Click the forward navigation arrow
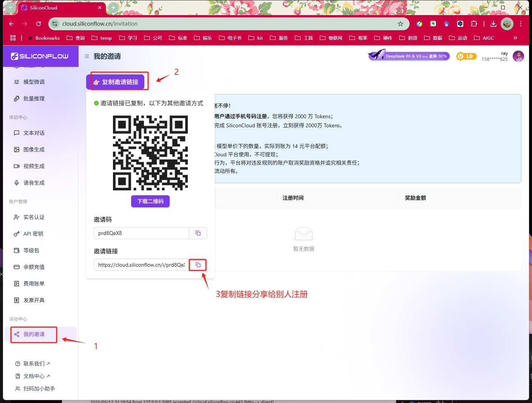This screenshot has height=403, width=532. (x=25, y=24)
